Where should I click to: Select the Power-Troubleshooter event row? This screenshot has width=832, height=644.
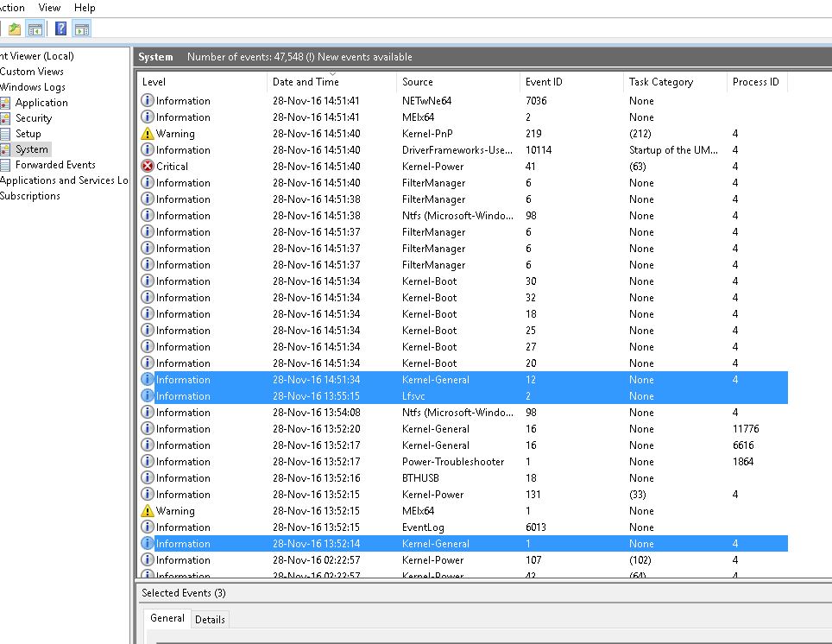click(x=452, y=462)
